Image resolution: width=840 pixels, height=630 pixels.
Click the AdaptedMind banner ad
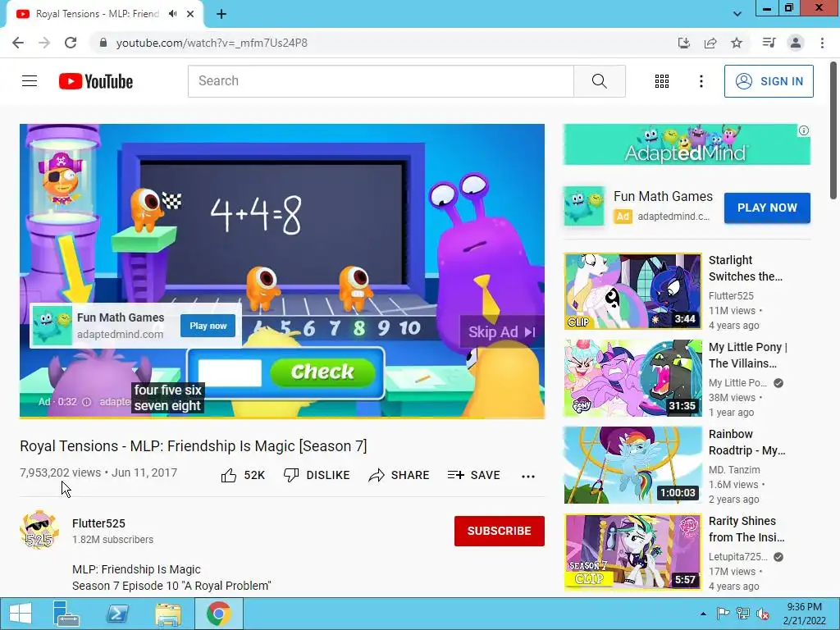tap(687, 144)
